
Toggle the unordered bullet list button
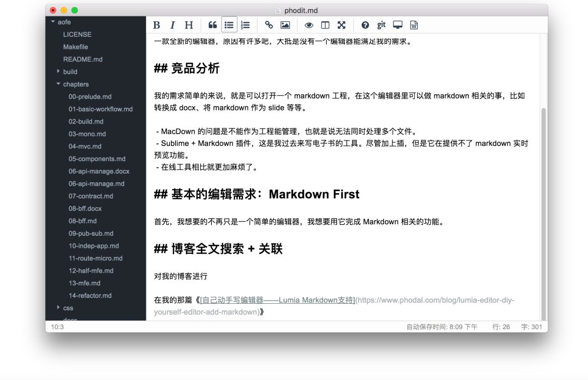(229, 25)
